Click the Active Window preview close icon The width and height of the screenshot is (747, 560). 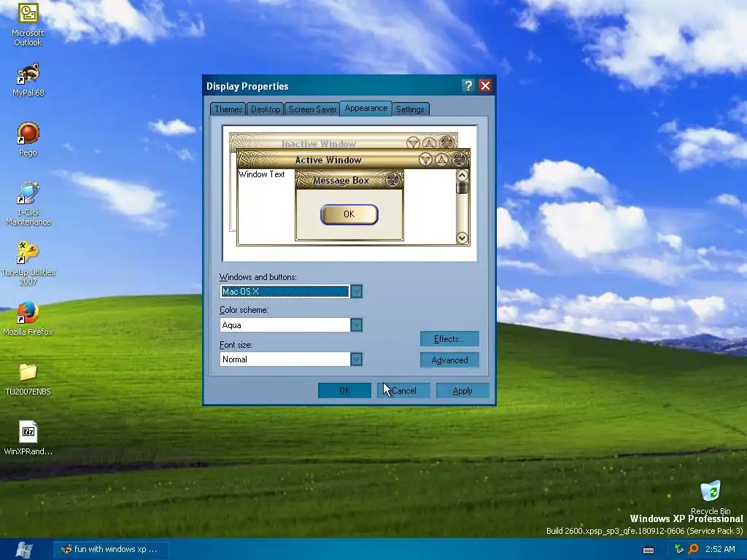tap(460, 160)
